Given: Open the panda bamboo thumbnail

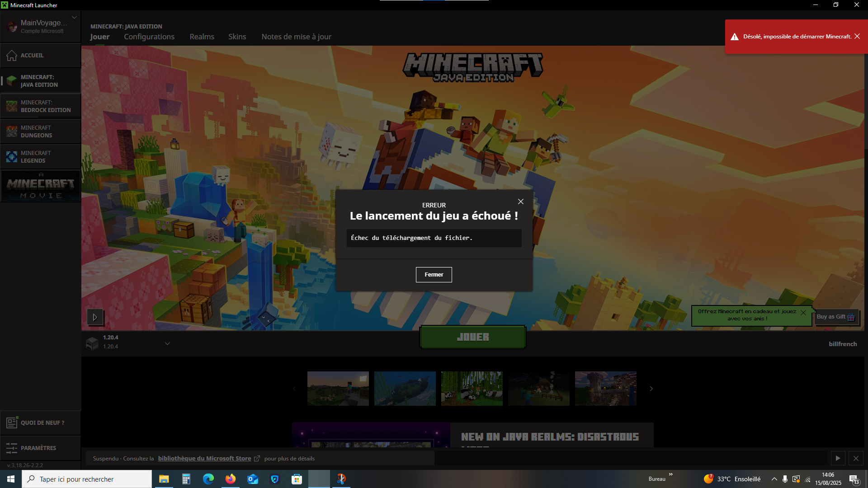Looking at the screenshot, I should 472,389.
